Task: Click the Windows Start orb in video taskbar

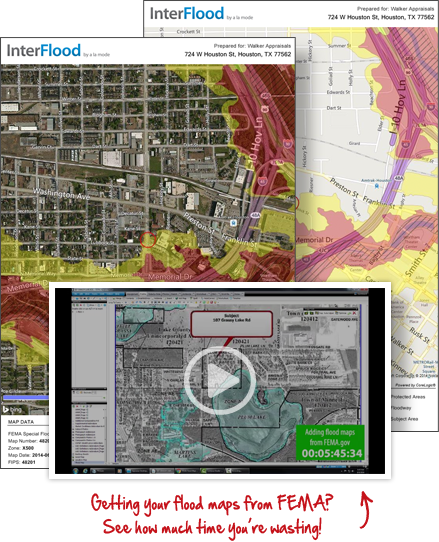Action: 76,471
